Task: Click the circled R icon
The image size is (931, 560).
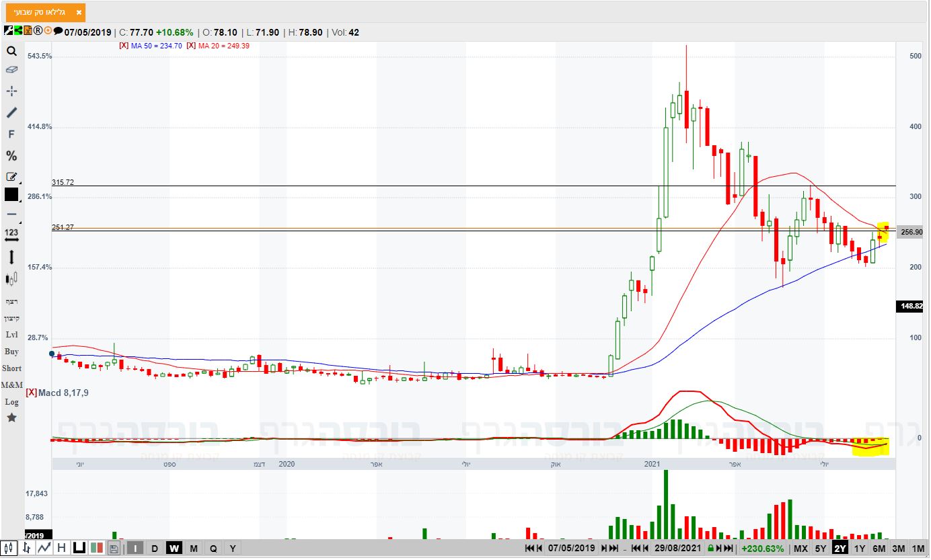Action: pyautogui.click(x=38, y=31)
